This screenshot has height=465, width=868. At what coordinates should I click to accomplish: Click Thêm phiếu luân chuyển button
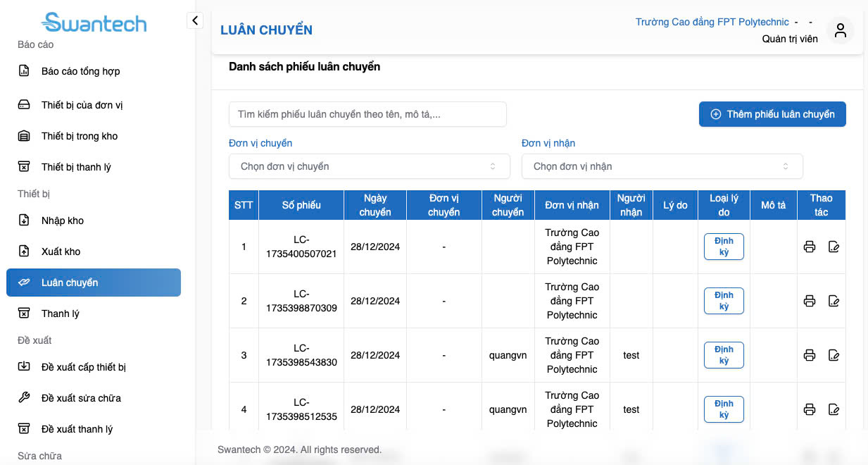point(772,114)
